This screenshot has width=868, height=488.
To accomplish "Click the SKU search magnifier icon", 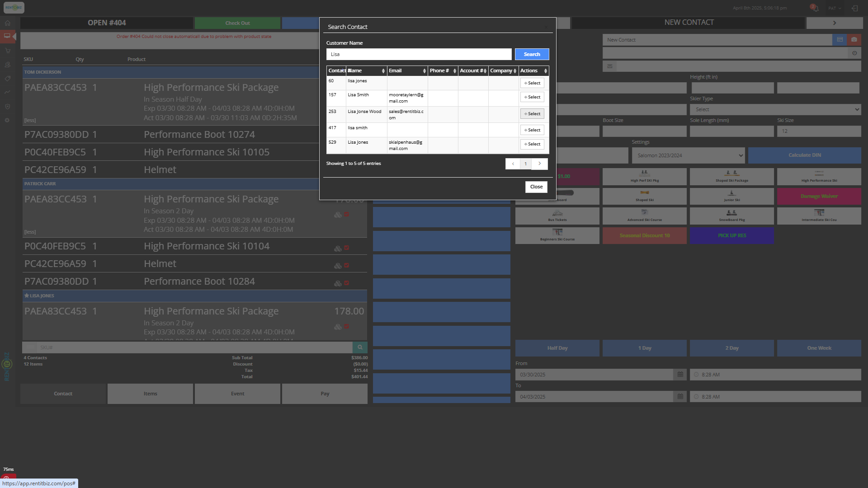I will coord(360,347).
